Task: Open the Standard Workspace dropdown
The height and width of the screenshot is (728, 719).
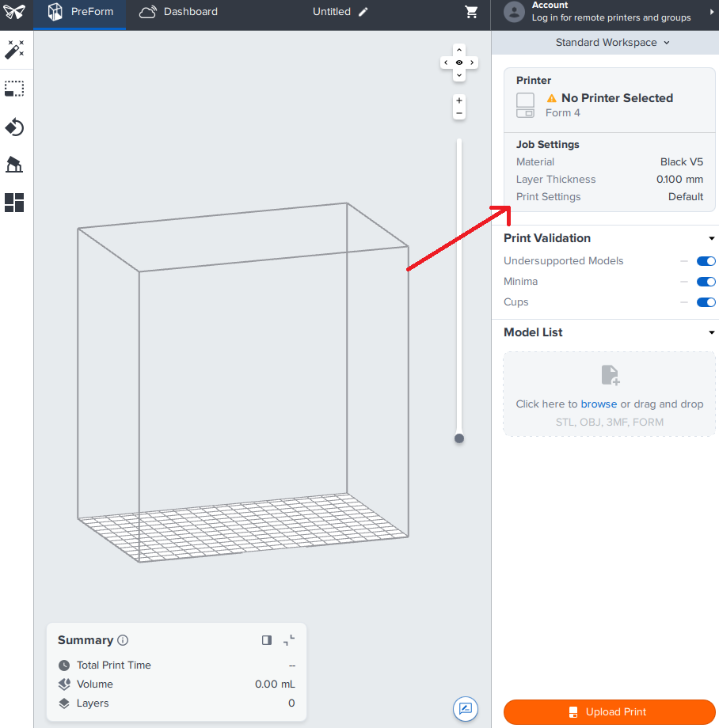Action: [x=612, y=43]
